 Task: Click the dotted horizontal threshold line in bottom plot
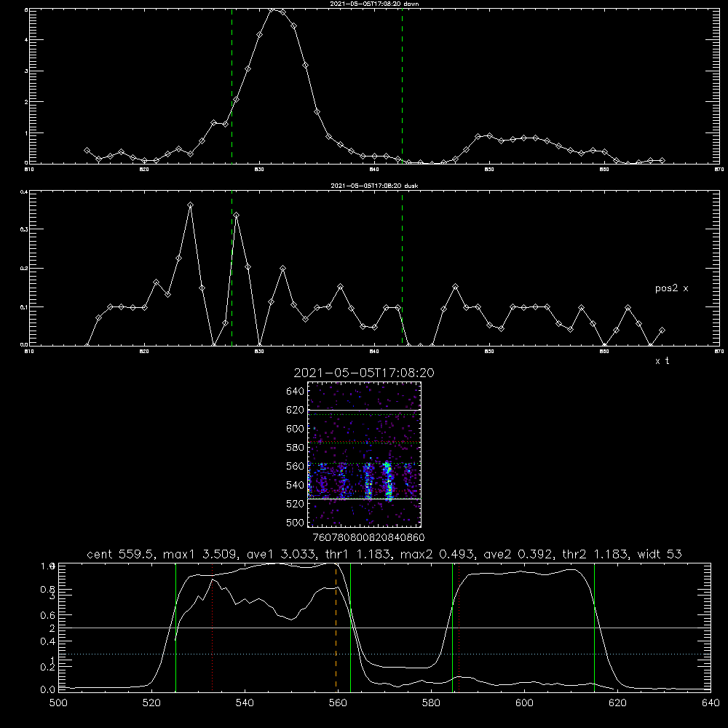pos(384,654)
